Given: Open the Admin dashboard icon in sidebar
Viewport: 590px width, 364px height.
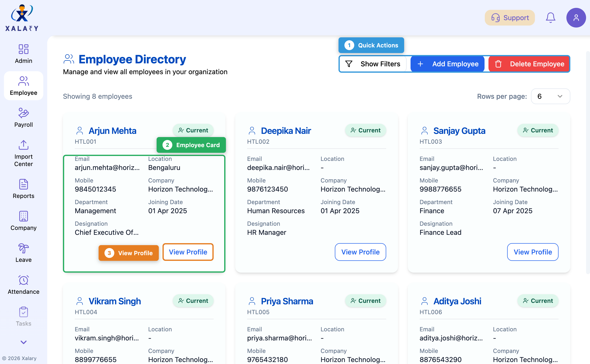Looking at the screenshot, I should (x=23, y=49).
